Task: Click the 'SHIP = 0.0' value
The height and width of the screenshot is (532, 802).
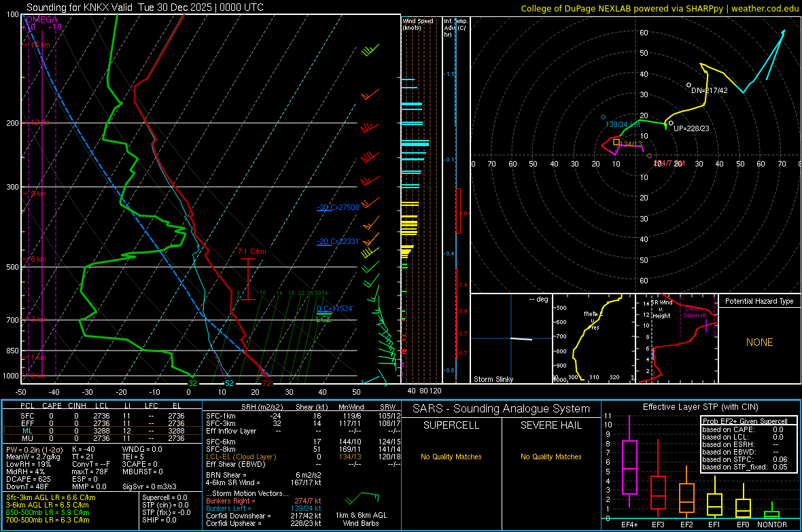Action: pos(159,520)
